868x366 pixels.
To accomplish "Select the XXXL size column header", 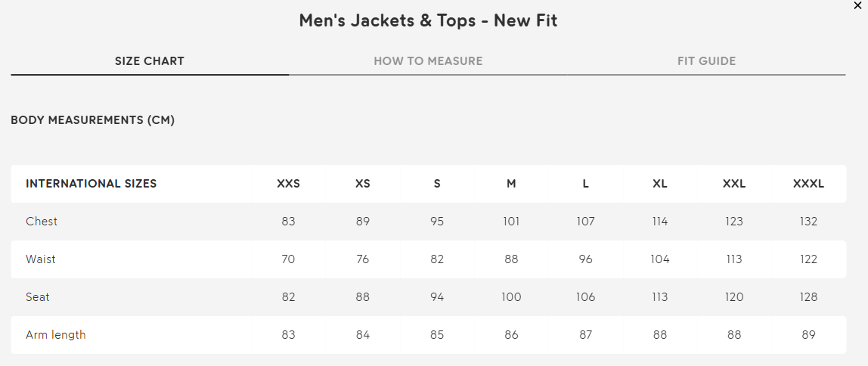I will (808, 184).
